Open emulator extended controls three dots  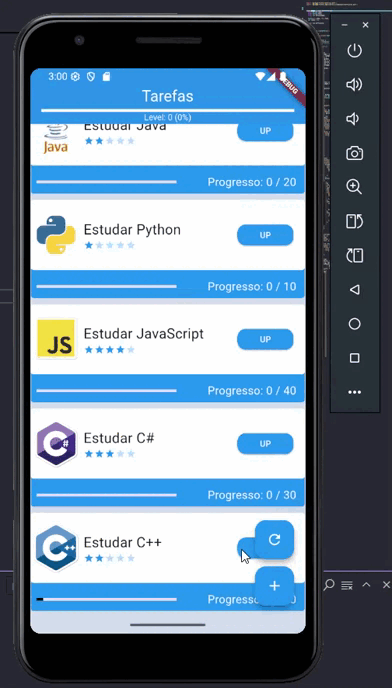click(354, 392)
